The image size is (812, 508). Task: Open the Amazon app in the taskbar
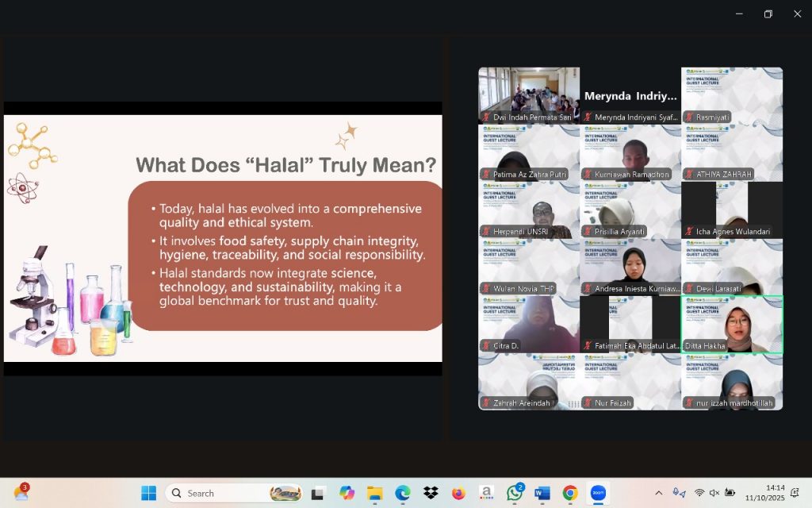point(486,493)
